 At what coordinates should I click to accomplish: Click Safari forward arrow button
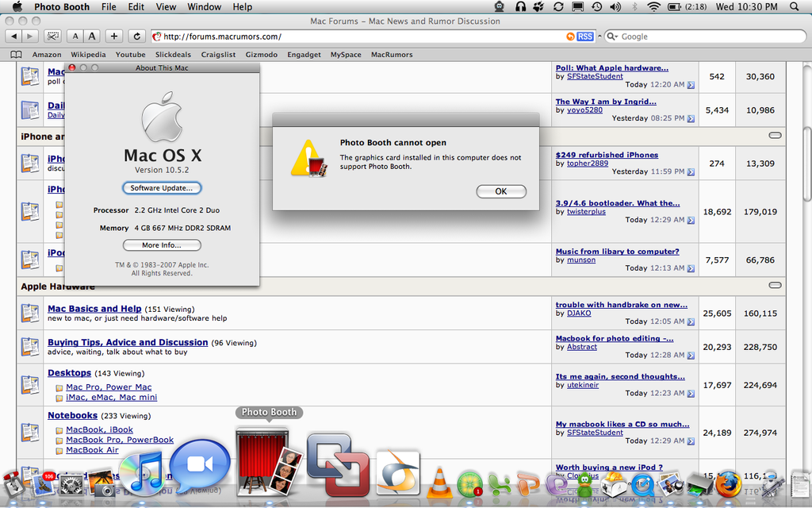pos(30,37)
